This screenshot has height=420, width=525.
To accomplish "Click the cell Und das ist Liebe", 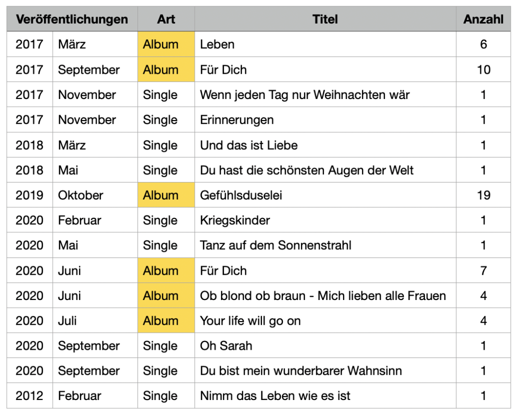I will click(x=325, y=145).
